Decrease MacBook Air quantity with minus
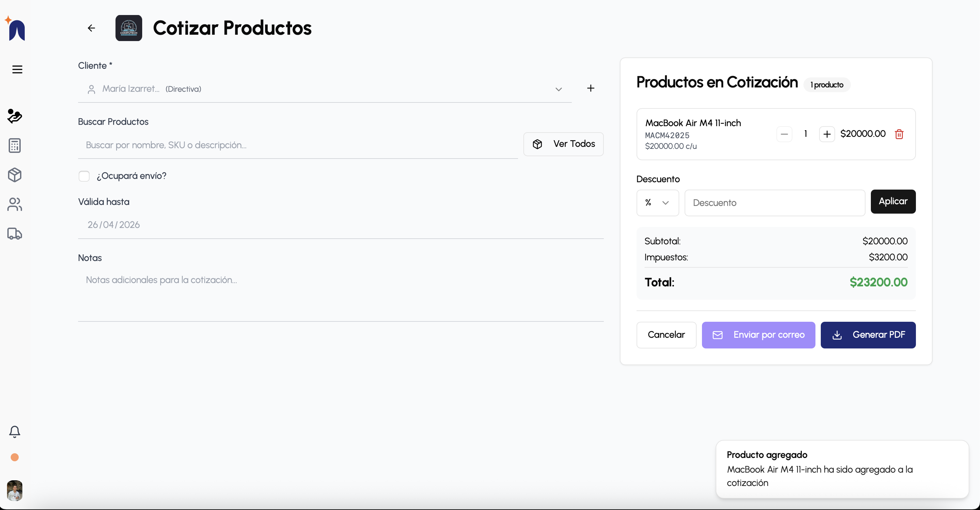The width and height of the screenshot is (980, 510). (x=784, y=134)
